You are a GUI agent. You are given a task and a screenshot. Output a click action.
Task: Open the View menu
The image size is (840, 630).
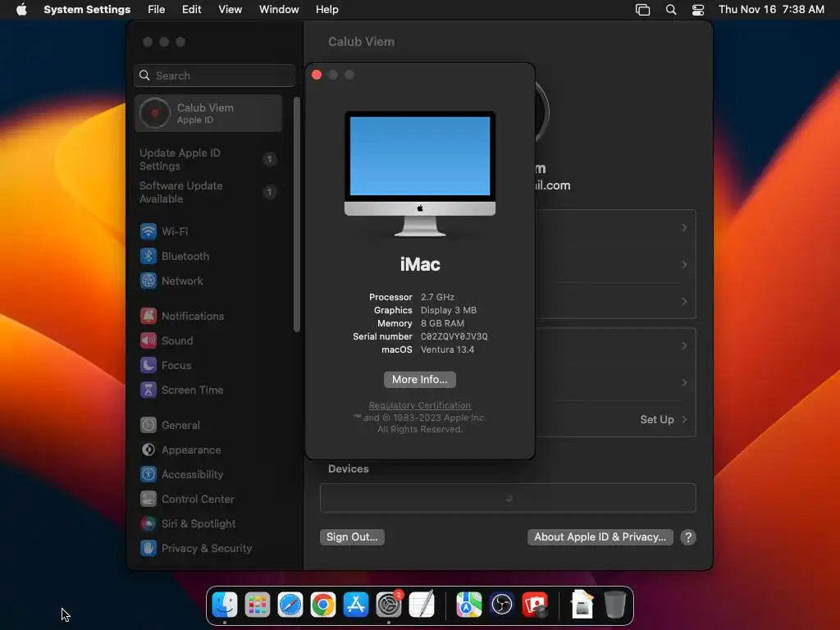pos(230,10)
